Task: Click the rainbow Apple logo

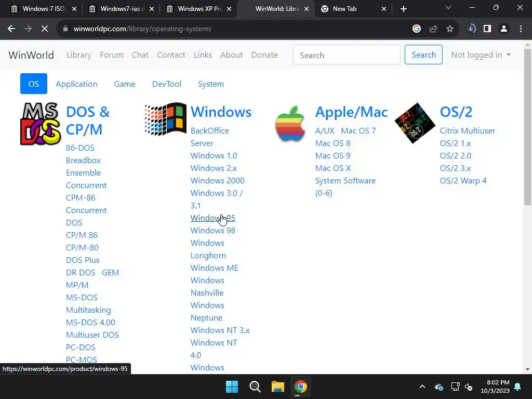Action: (290, 124)
